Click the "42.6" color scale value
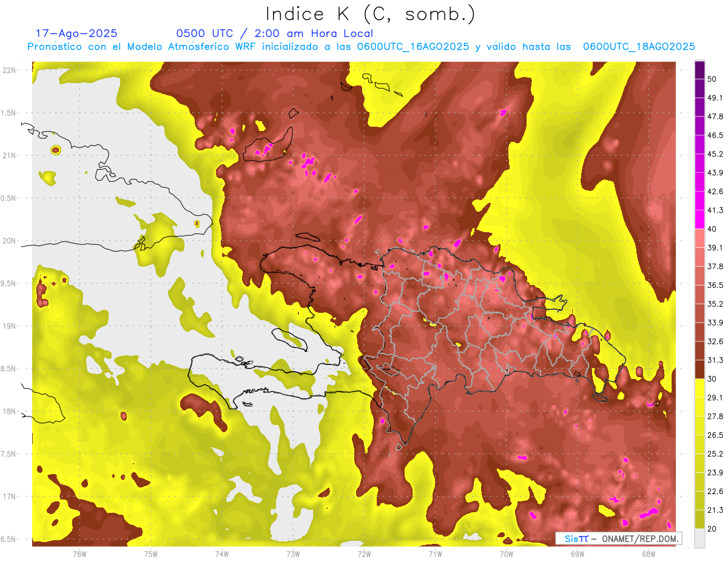Viewport: 728px width, 562px height. (715, 192)
